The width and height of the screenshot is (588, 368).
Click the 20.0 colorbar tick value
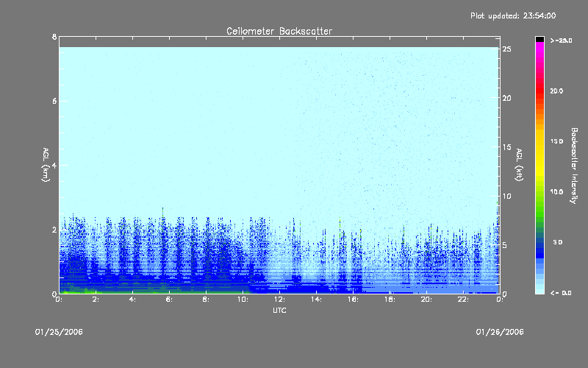click(x=556, y=91)
